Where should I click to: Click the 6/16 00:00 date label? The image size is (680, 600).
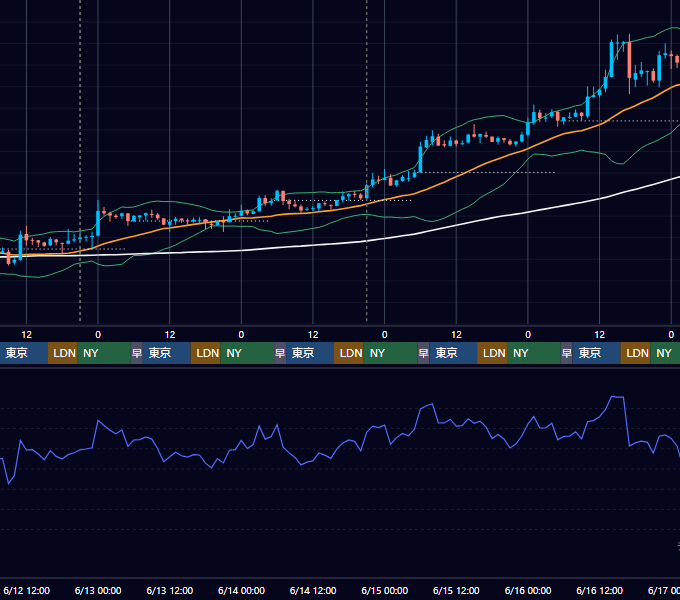coord(528,590)
